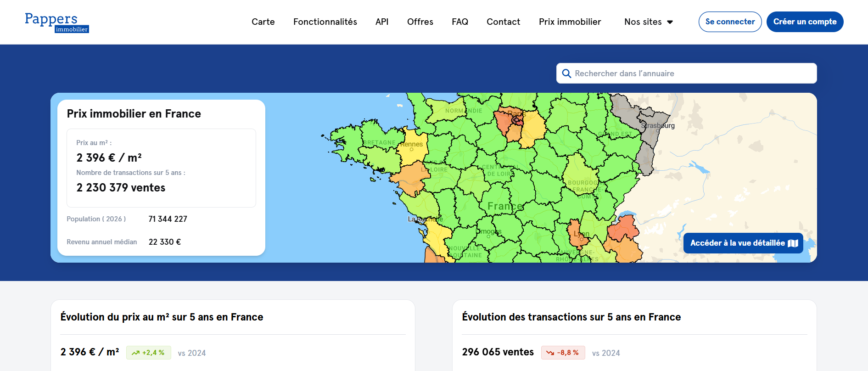Open the Offres menu item
Viewport: 868px width, 371px height.
(x=420, y=22)
